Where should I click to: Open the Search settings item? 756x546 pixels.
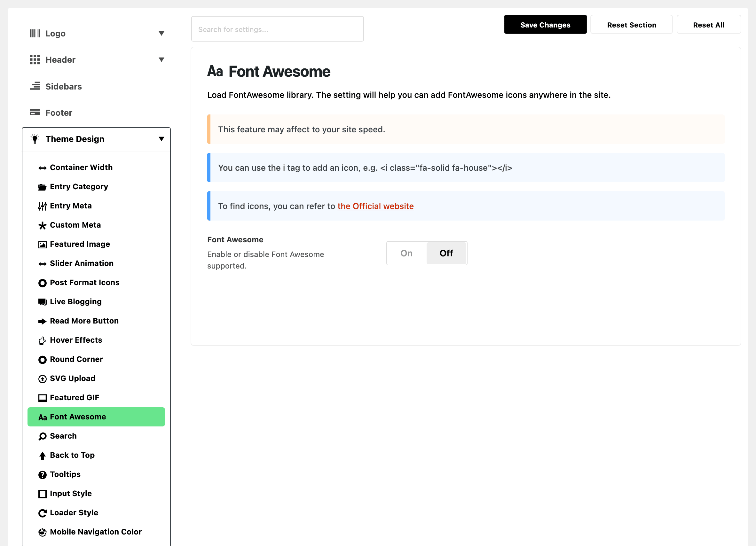(x=96, y=436)
